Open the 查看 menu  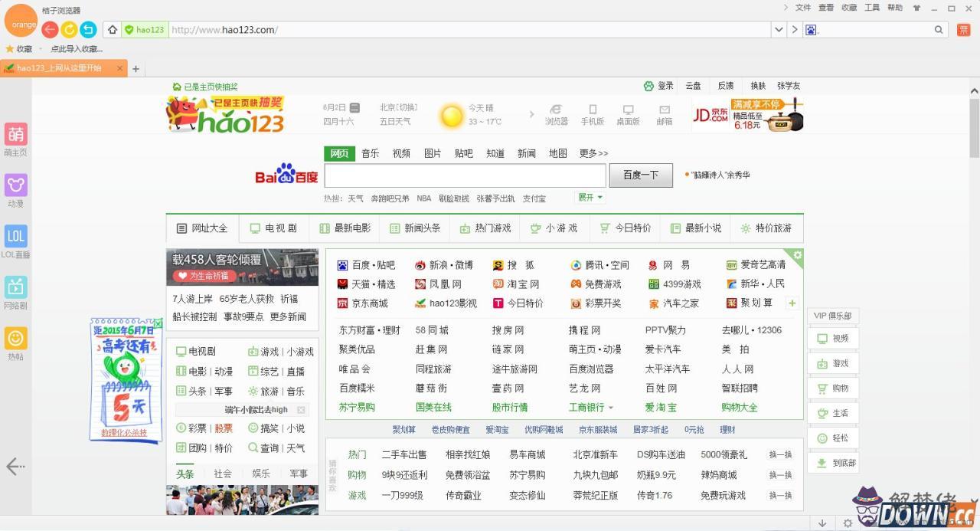tap(826, 8)
